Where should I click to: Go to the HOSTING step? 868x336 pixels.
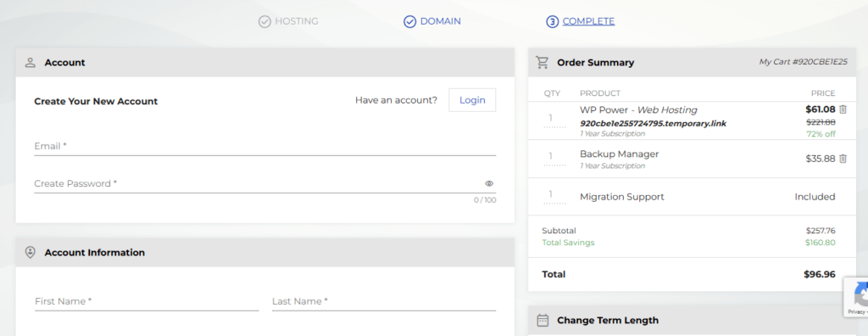tap(296, 21)
